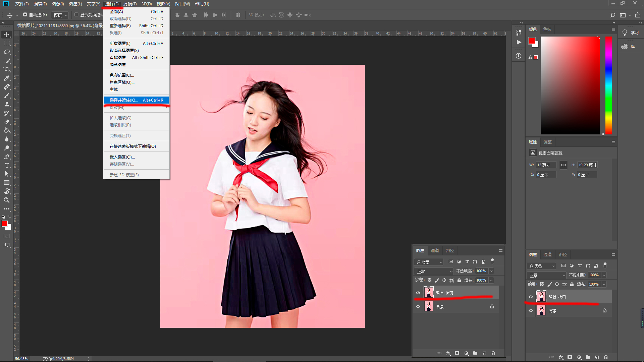Screen dimensions: 644x362
Task: Open the Info panel icon in collapsed dock
Action: coord(519,56)
